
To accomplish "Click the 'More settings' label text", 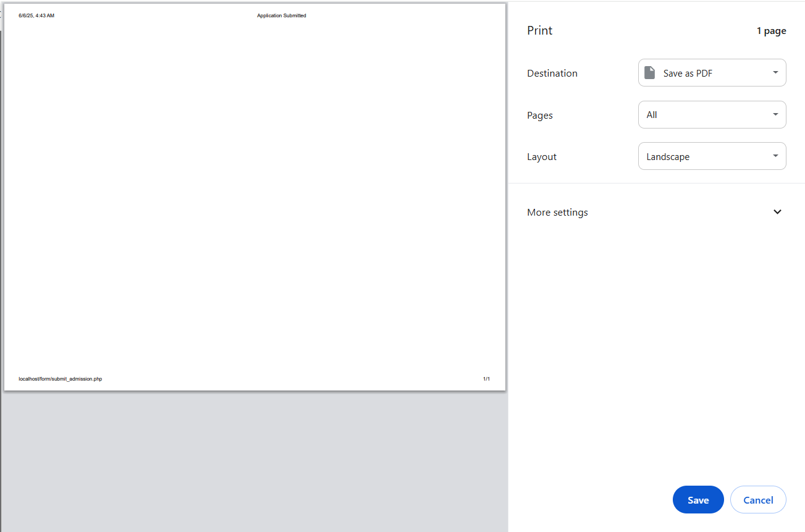I will tap(557, 213).
